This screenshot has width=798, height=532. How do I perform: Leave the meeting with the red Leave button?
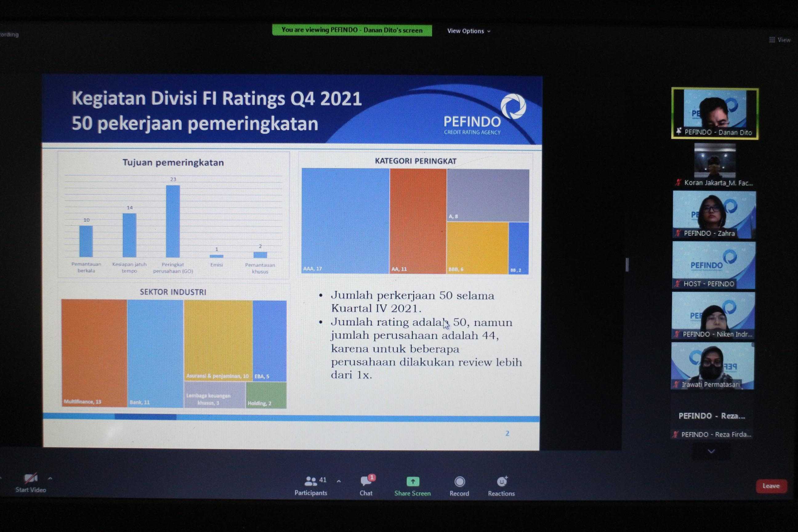tap(771, 486)
